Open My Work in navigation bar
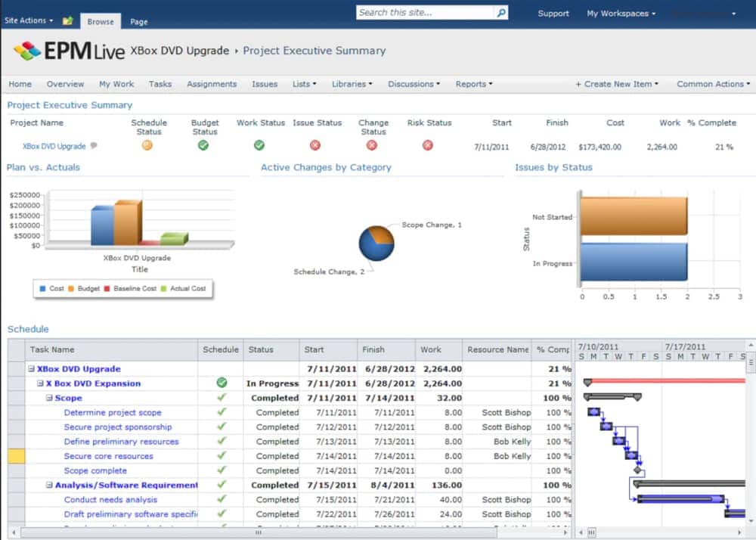This screenshot has width=756, height=540. (116, 84)
